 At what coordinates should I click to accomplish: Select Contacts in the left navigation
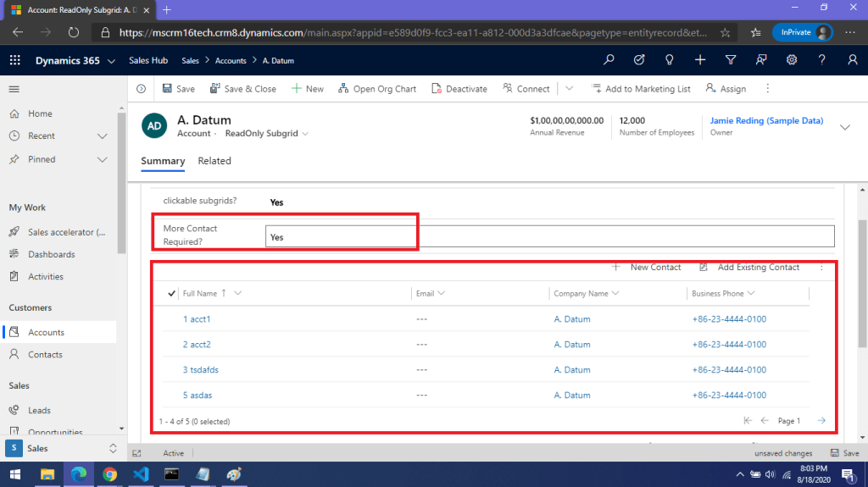coord(45,355)
